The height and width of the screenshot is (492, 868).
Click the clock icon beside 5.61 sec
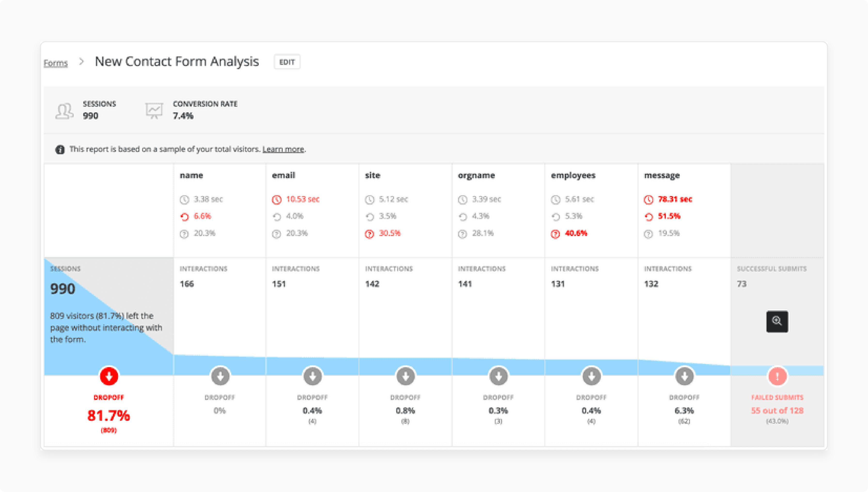point(556,200)
